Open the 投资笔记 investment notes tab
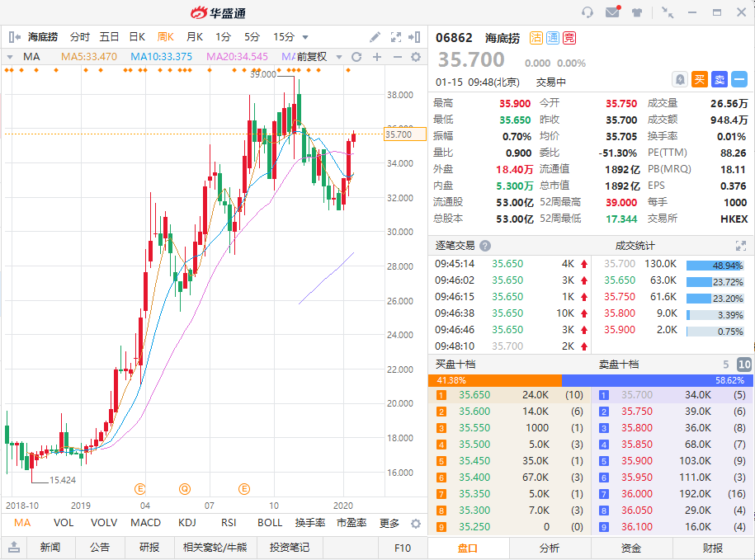 tap(290, 548)
